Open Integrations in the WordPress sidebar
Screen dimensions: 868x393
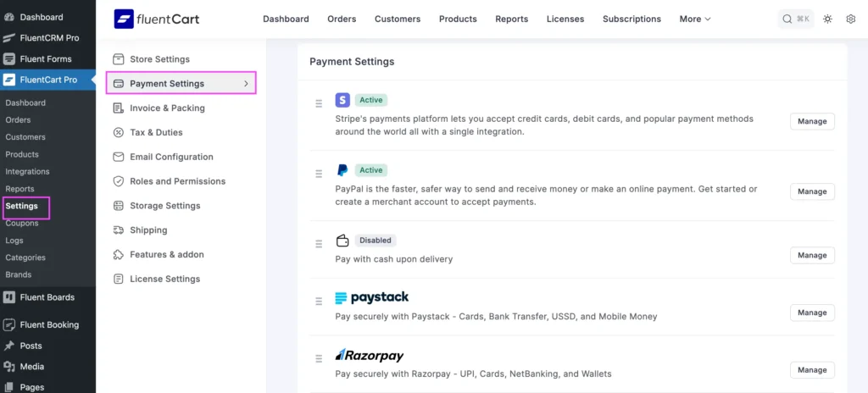click(27, 172)
